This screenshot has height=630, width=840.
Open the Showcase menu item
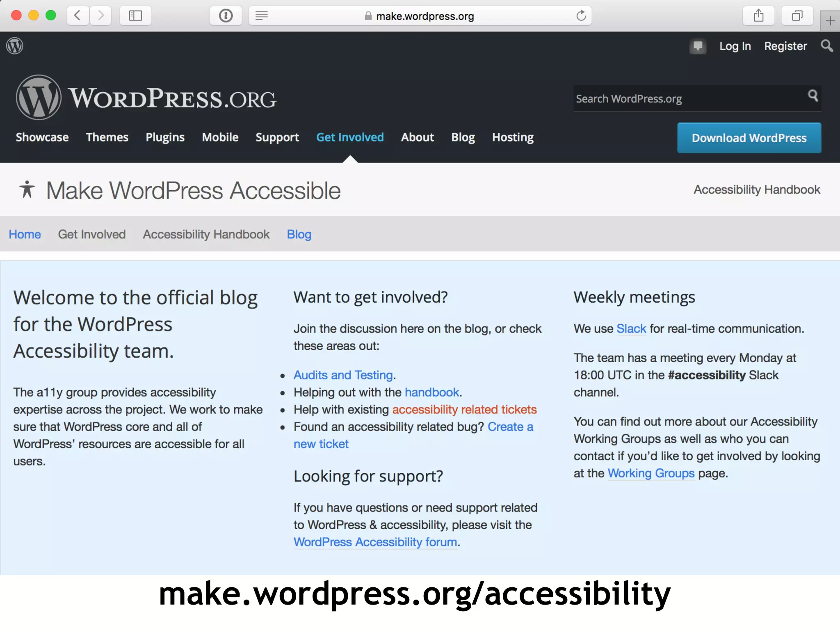[42, 137]
